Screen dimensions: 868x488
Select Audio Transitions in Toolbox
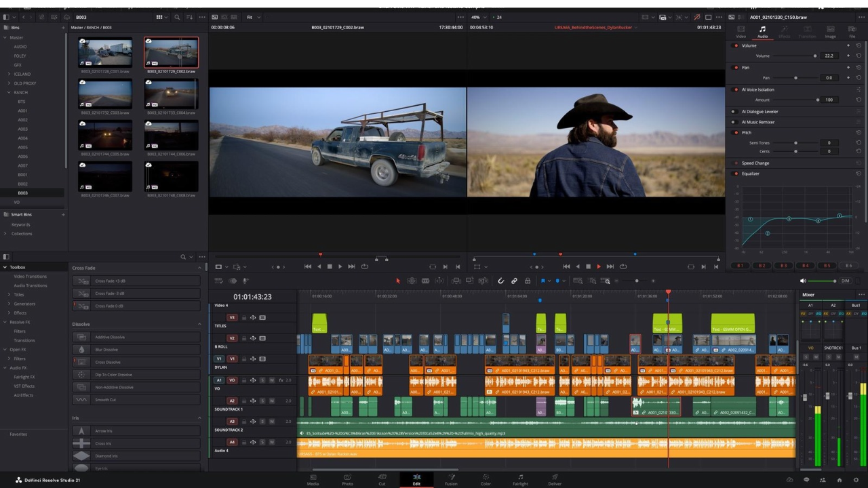tap(31, 285)
